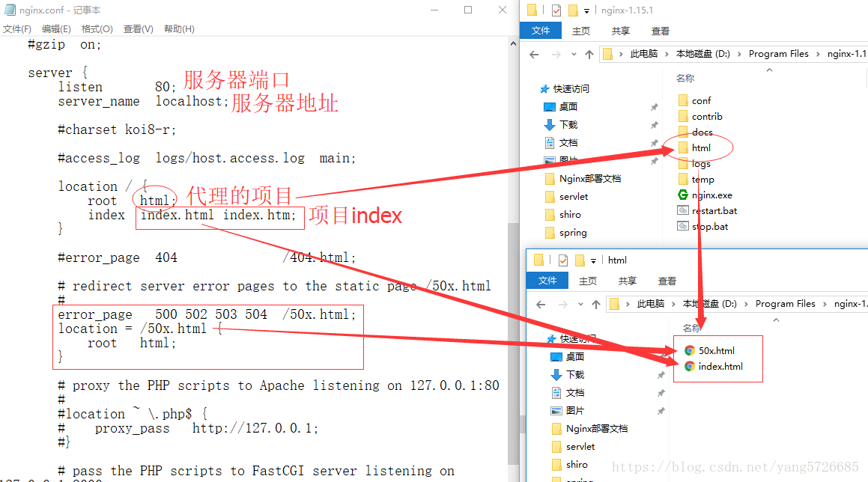
Task: Select the logs folder
Action: pyautogui.click(x=694, y=164)
